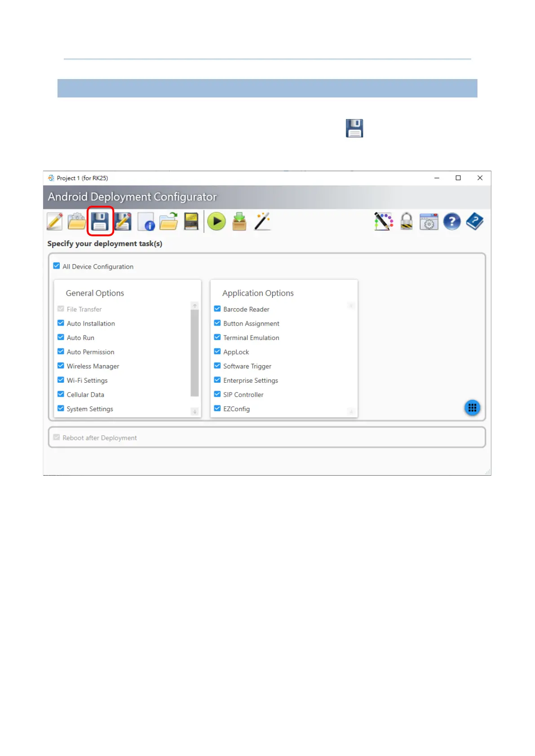Open window settings gear icon
Screen dimensions: 535x756
point(429,221)
